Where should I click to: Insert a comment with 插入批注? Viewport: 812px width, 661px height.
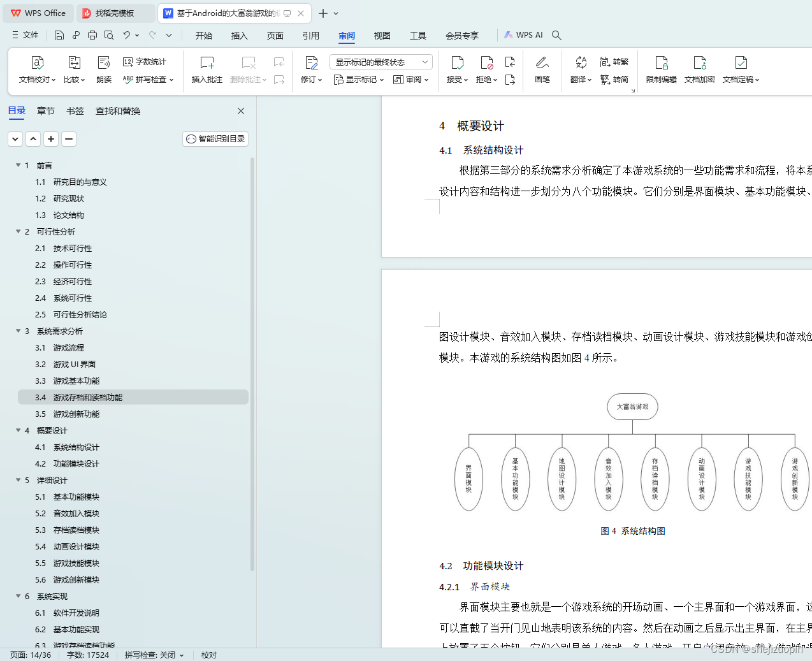tap(207, 69)
